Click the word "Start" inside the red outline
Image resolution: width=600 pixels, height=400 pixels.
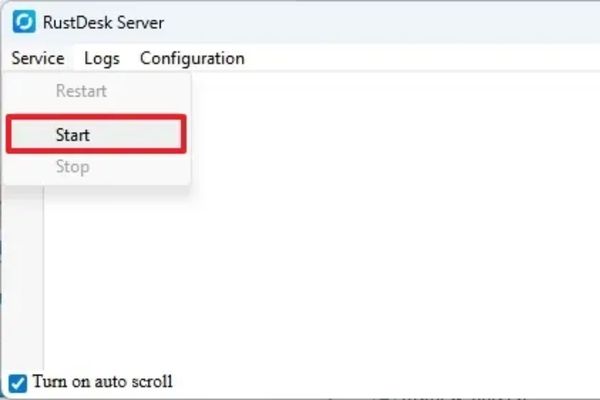coord(73,135)
